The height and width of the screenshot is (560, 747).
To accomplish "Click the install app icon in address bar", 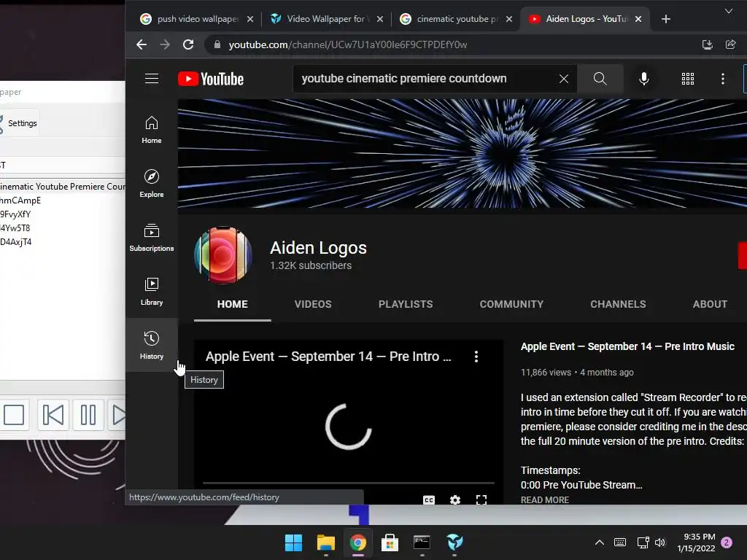I will (x=708, y=44).
